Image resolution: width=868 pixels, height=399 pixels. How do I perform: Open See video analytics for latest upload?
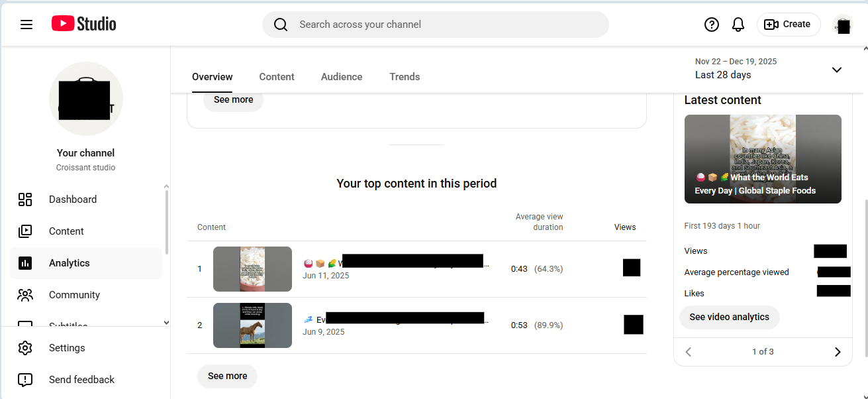(729, 317)
